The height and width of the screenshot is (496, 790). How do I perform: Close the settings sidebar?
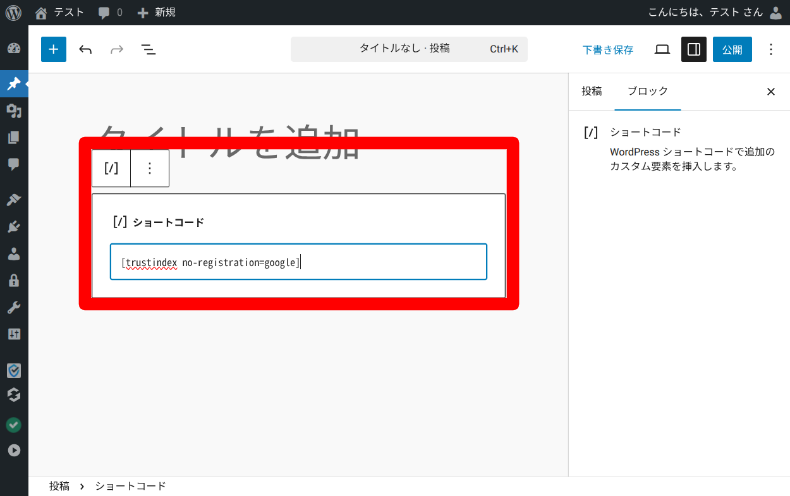pos(770,91)
